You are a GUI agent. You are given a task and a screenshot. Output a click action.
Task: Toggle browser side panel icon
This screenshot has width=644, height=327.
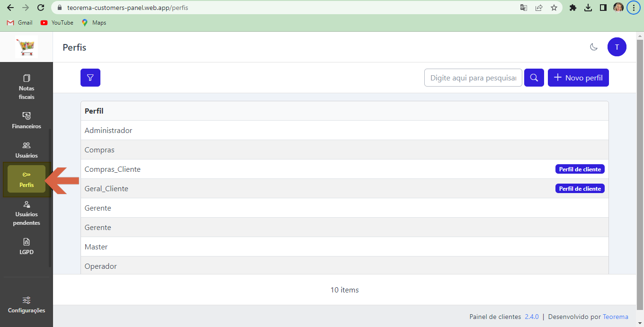[x=603, y=8]
